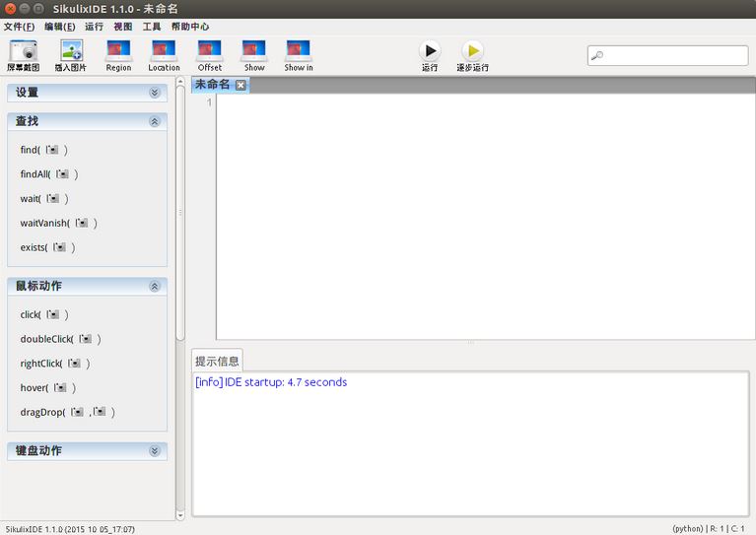Viewport: 756px width, 535px height.
Task: Click the Show in toolbar icon
Action: pos(299,50)
